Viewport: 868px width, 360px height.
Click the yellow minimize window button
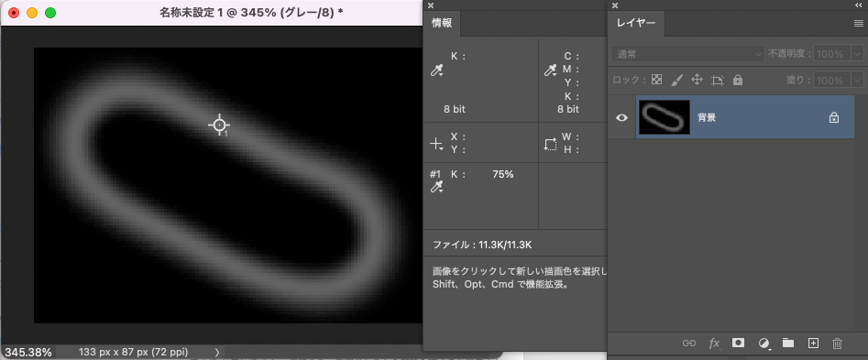pyautogui.click(x=32, y=13)
